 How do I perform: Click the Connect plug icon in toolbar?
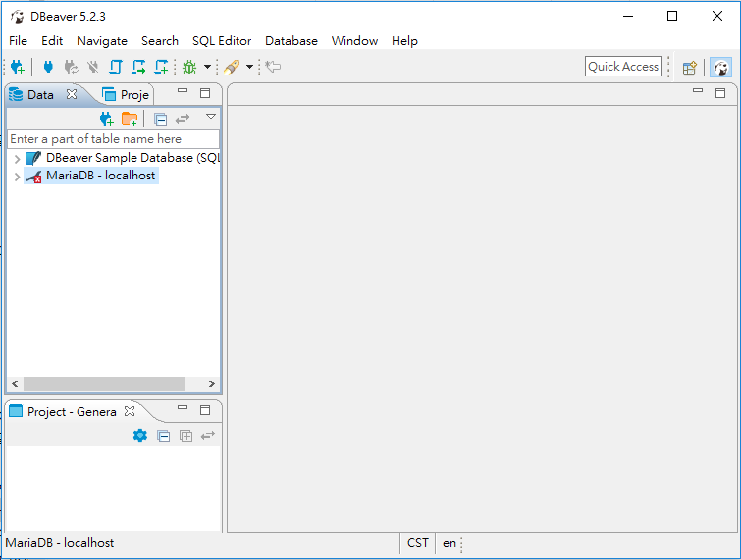48,67
